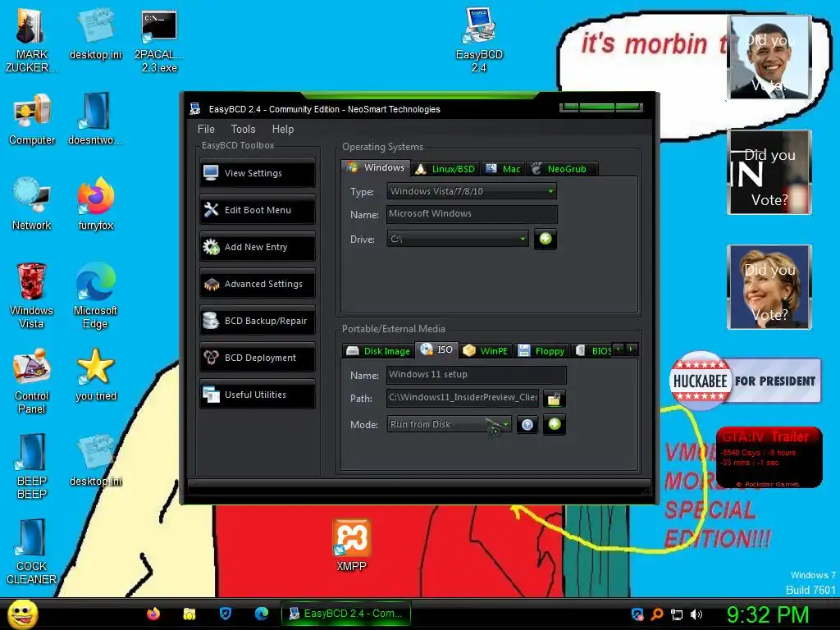Expand the Mode dropdown showing Run from Disk

point(449,424)
